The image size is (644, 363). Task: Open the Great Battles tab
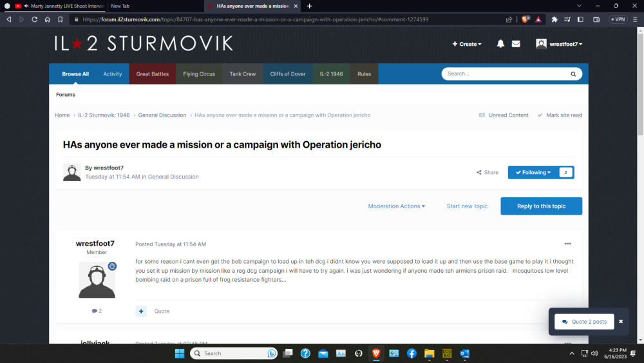pyautogui.click(x=153, y=74)
